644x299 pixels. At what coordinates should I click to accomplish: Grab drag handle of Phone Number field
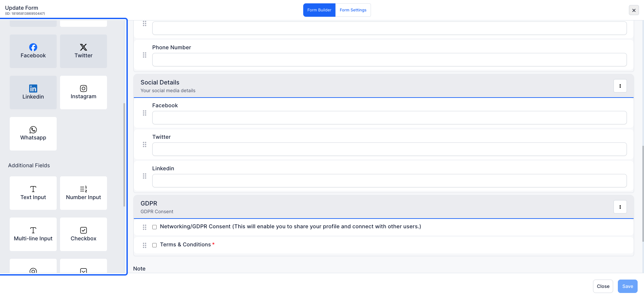[145, 55]
